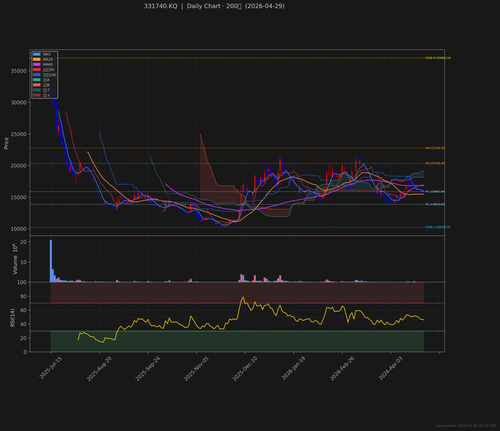Click the 2025-Dec-10 date label
The height and width of the screenshot is (431, 500).
(x=245, y=369)
